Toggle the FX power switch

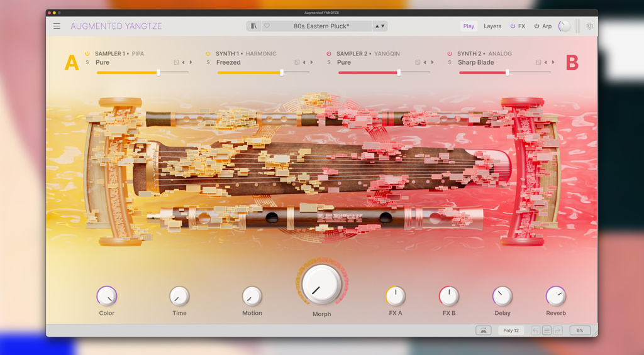click(x=513, y=26)
